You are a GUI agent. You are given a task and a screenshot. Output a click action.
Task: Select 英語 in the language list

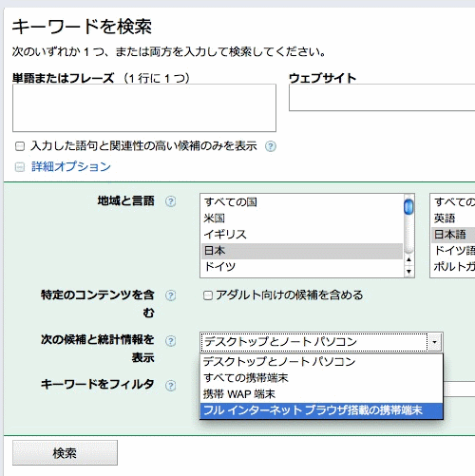453,219
